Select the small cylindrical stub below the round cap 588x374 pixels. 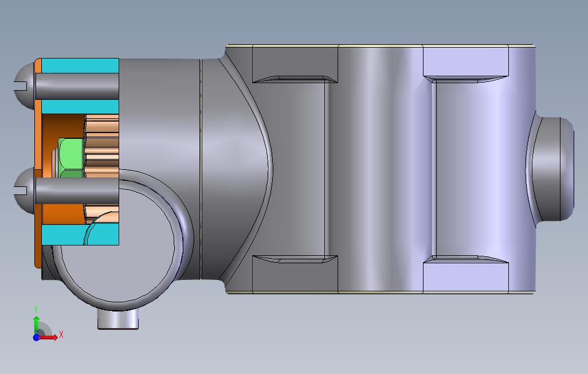click(118, 319)
